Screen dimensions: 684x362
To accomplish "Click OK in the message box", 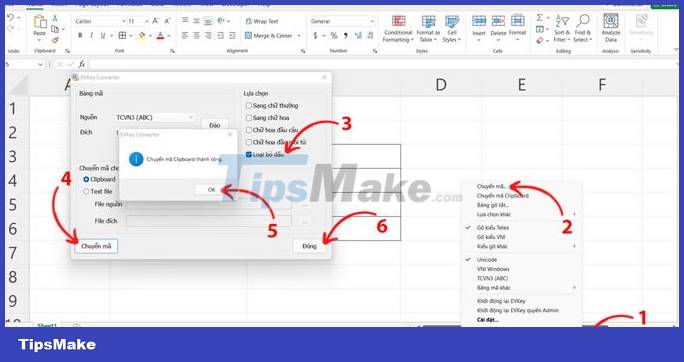I will 212,190.
